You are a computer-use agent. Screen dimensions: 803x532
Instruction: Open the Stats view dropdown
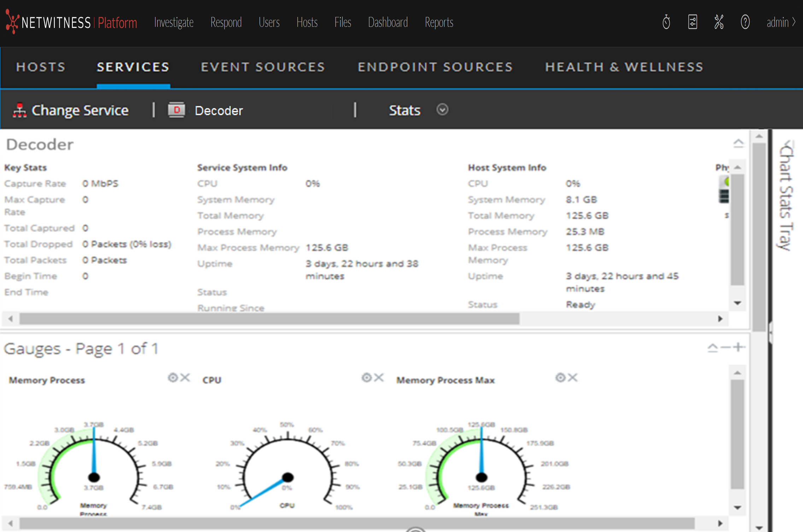[442, 110]
